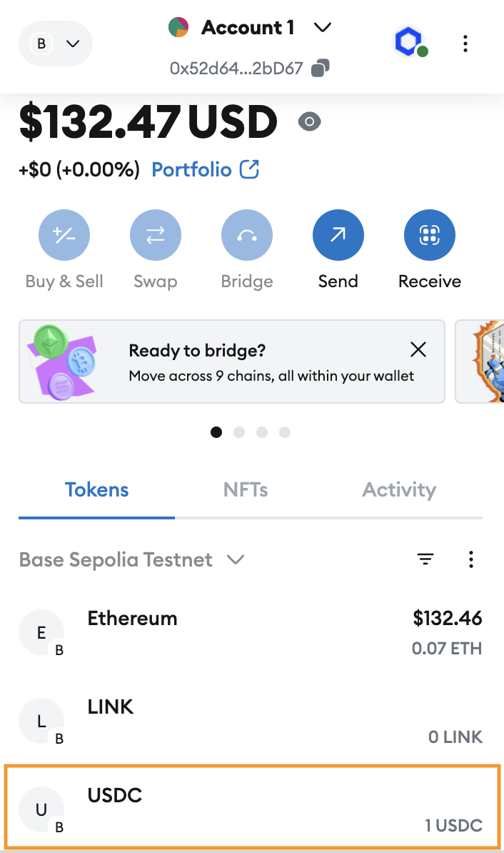Open the top-right account options menu

[x=465, y=44]
